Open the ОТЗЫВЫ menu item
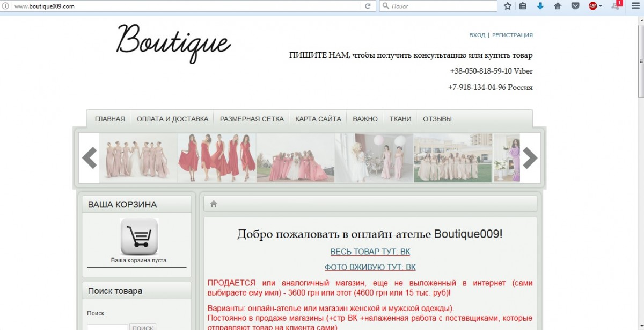This screenshot has width=644, height=330. coord(437,119)
